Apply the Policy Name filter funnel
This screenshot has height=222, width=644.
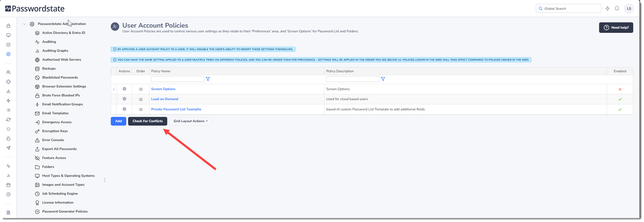pos(208,79)
